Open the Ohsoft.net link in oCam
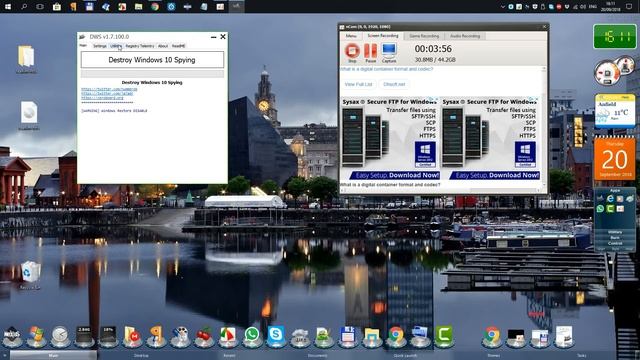Image resolution: width=640 pixels, height=360 pixels. 394,84
